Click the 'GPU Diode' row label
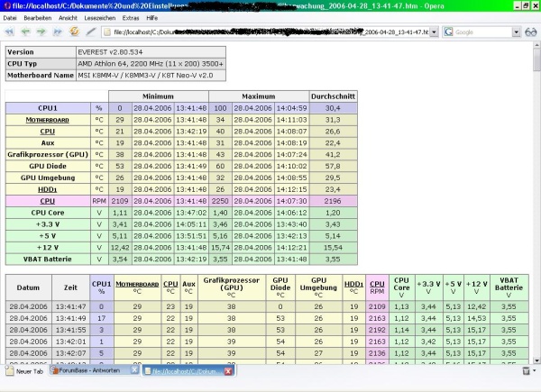The width and height of the screenshot is (541, 392). click(x=48, y=166)
